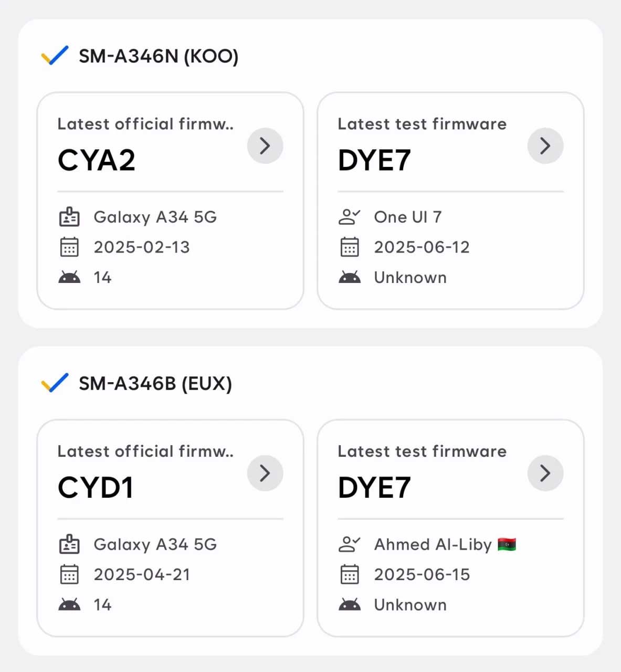Select the SM-A346B (EUX) device title
621x672 pixels.
pyautogui.click(x=155, y=383)
